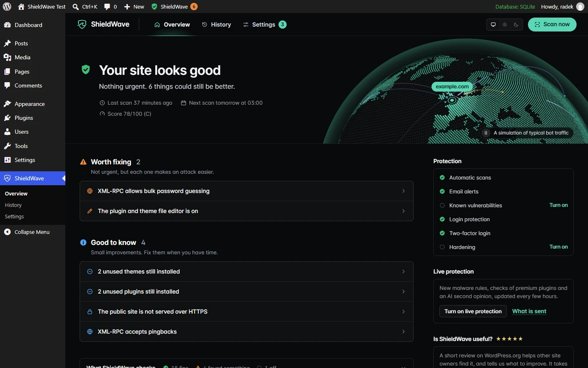The image size is (588, 368).
Task: Expand 2 unused themes still installed
Action: pos(247,272)
